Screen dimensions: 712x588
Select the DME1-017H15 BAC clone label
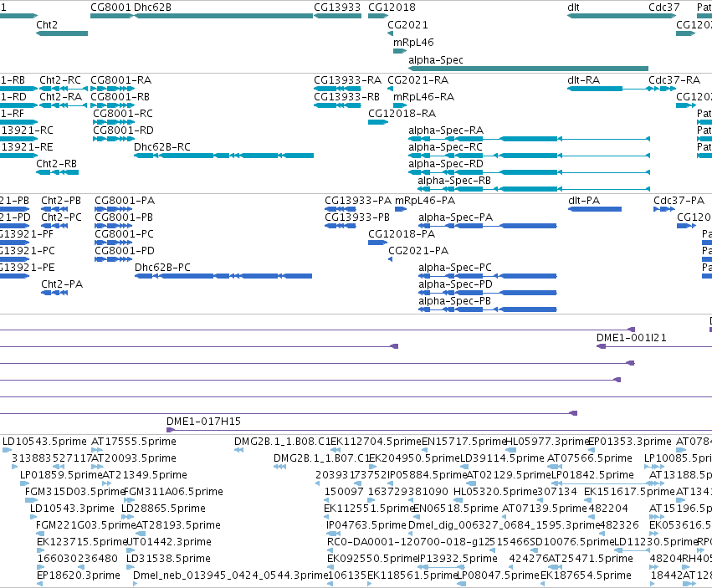point(203,422)
